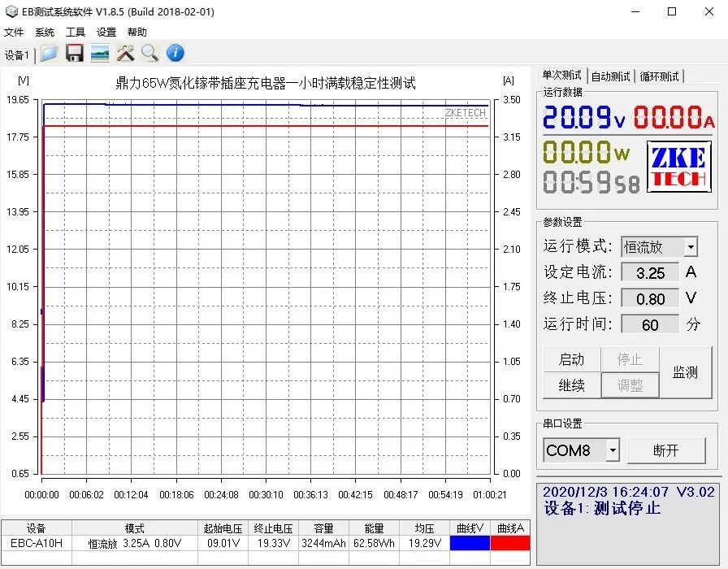The image size is (728, 569).
Task: Click the 启动 start button
Action: point(571,359)
